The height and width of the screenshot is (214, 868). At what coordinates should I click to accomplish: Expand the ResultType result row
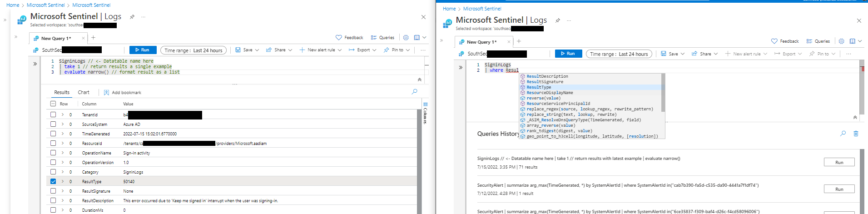point(63,181)
